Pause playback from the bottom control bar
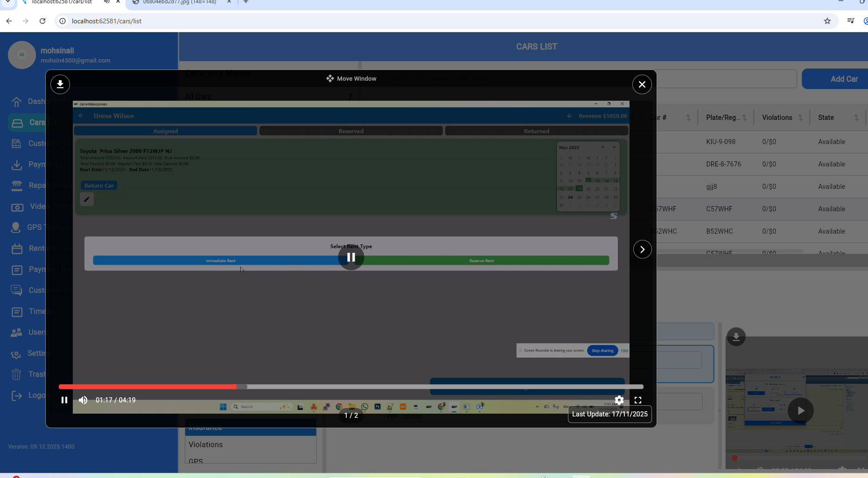 (x=64, y=400)
